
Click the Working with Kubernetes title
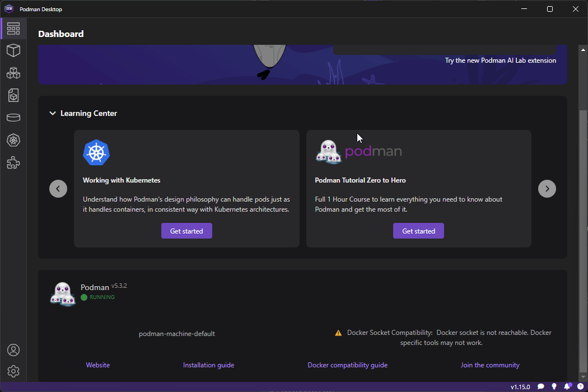(x=122, y=180)
